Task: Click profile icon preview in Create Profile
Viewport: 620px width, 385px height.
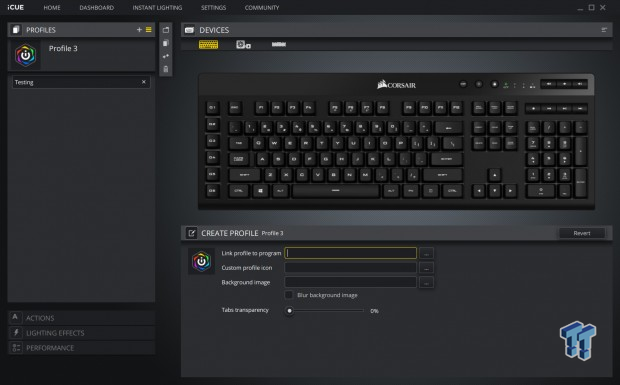Action: tap(201, 261)
